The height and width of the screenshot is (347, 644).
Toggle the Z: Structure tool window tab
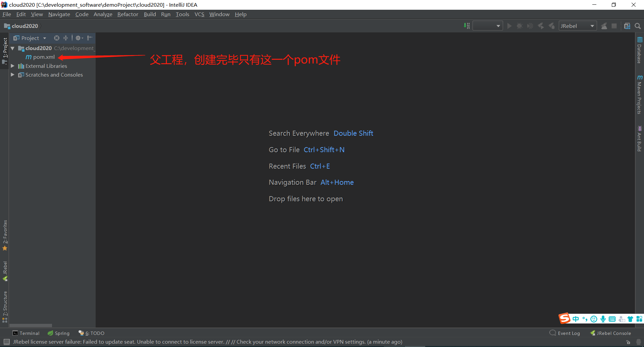click(x=5, y=306)
